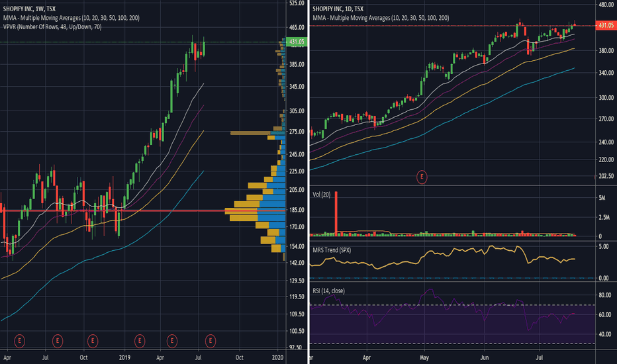
Task: Click the 2.5M volume axis label
Action: [x=604, y=217]
